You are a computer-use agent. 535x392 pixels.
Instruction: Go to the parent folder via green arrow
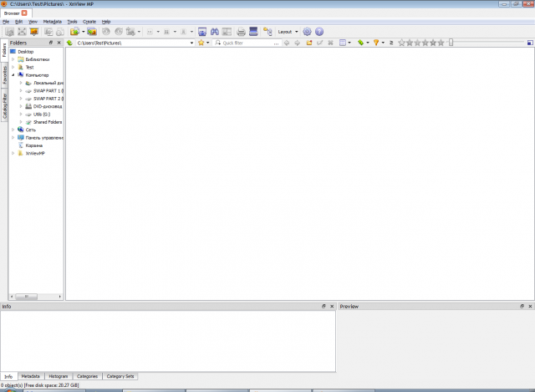point(69,43)
